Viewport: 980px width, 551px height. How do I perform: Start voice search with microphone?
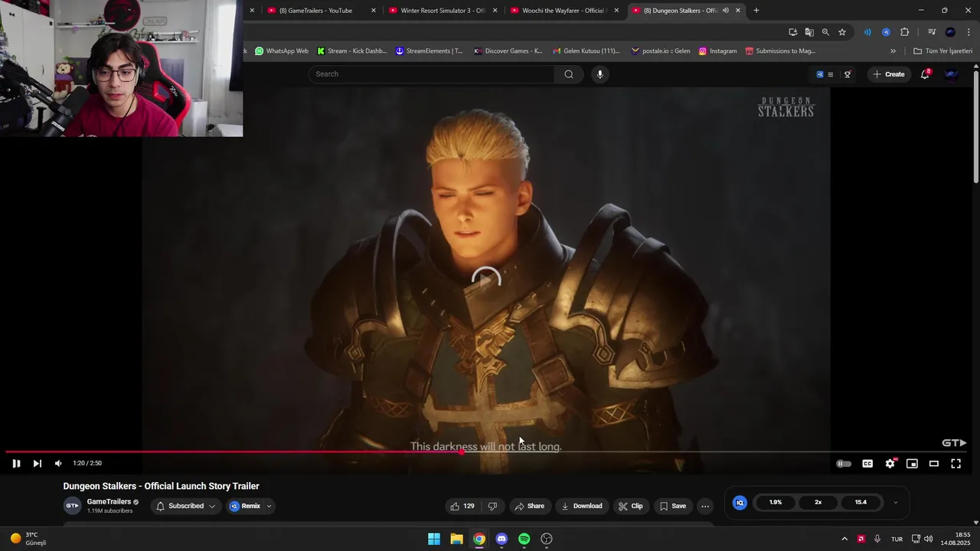click(x=600, y=74)
